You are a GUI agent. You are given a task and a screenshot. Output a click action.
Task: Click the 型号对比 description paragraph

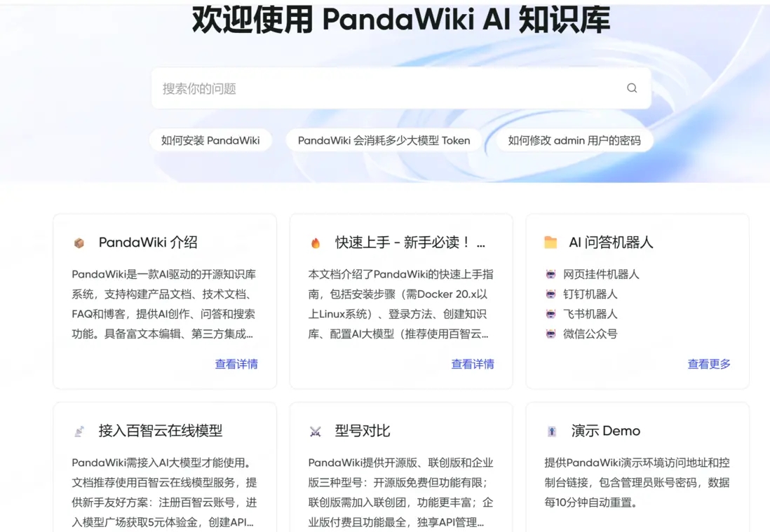[400, 492]
